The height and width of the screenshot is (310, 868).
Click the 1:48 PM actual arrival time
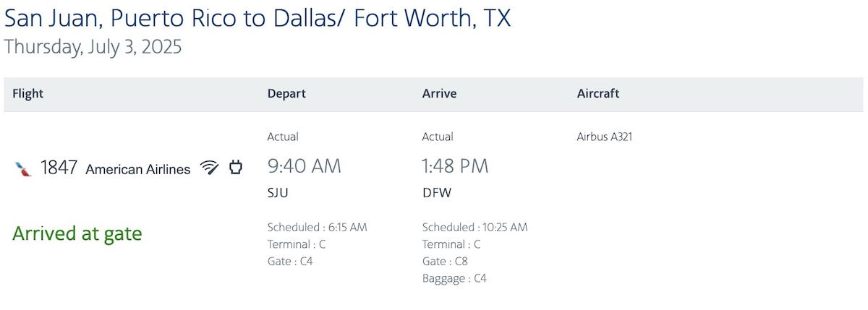(456, 166)
